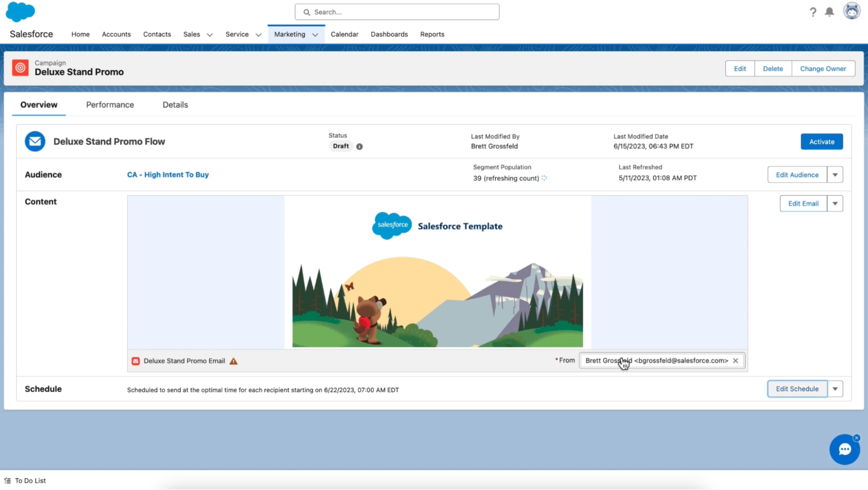Open the CA - High Intent To Buy link
The image size is (868, 490).
pos(168,174)
